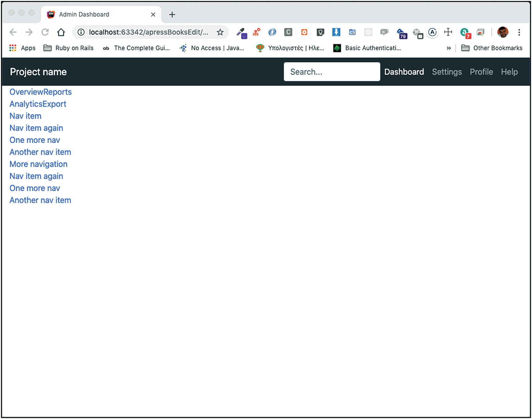Click the browser reload page icon
Image resolution: width=532 pixels, height=419 pixels.
tap(45, 32)
